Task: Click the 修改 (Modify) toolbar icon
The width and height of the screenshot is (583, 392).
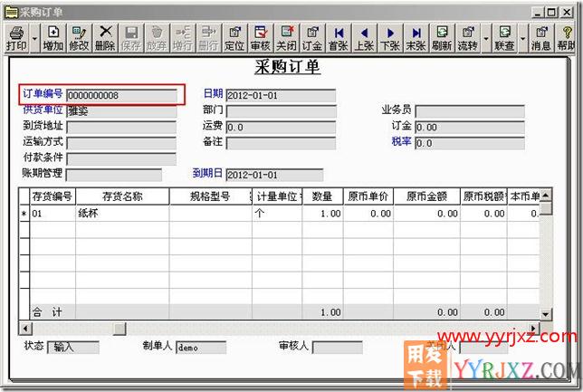Action: click(79, 38)
